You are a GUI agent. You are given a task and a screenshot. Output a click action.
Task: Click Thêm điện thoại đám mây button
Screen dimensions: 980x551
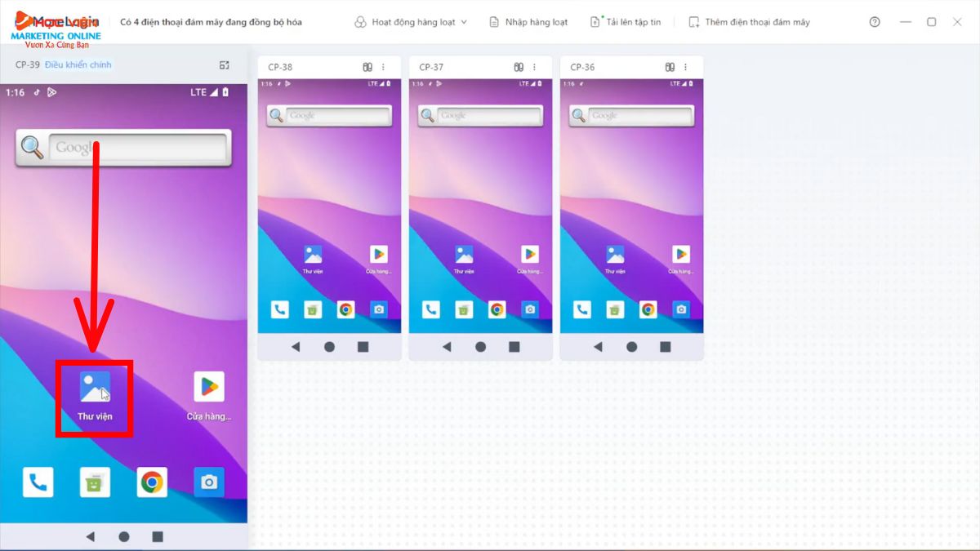click(749, 22)
